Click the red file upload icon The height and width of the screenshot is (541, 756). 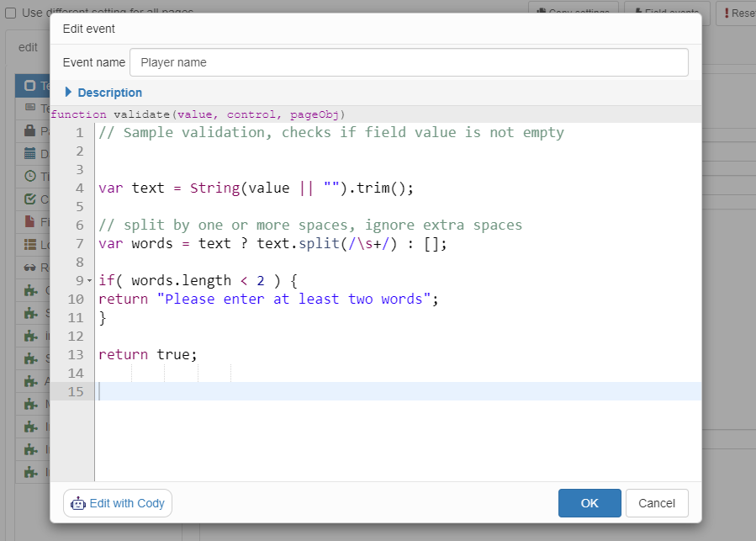click(x=30, y=221)
